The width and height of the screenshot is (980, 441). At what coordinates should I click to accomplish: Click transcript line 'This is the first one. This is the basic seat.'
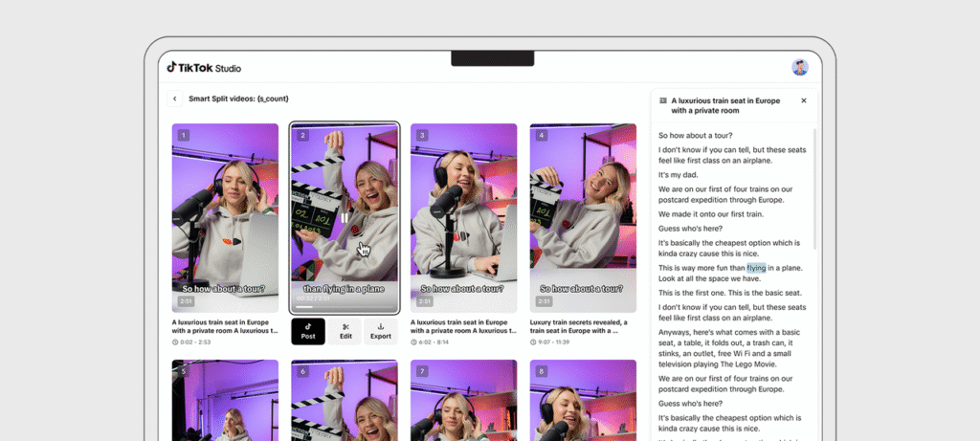coord(730,293)
